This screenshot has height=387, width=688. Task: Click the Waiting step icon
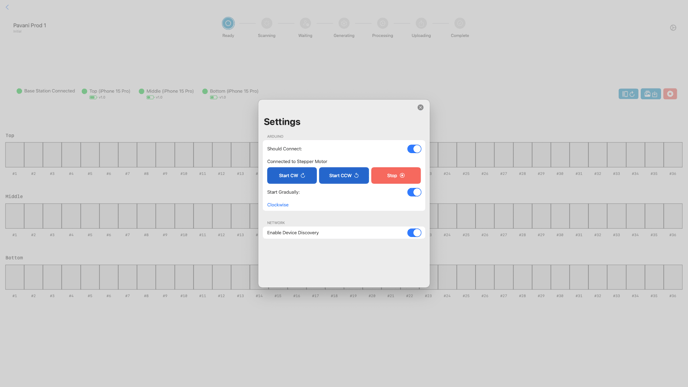(305, 23)
